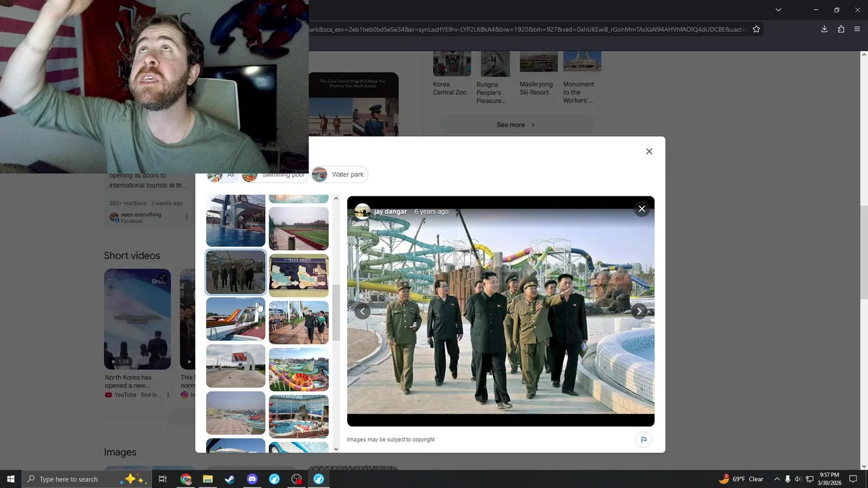
Task: Click jay dangar uploader name
Action: click(391, 211)
